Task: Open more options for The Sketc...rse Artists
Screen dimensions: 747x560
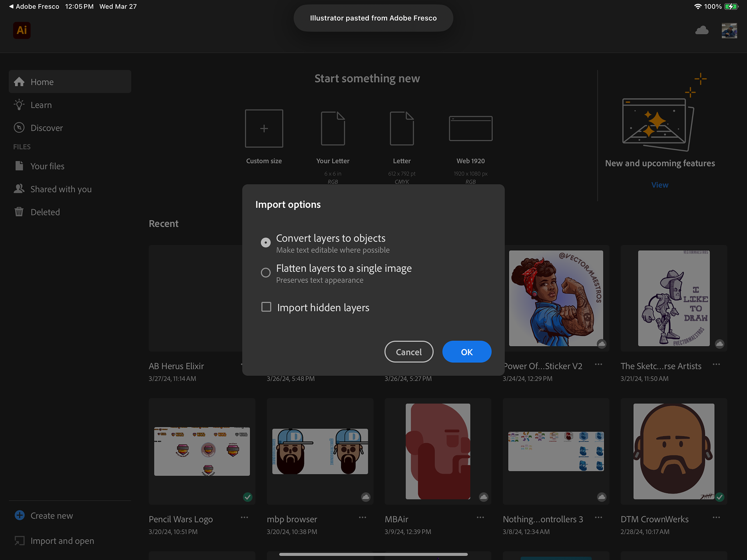Action: point(716,364)
